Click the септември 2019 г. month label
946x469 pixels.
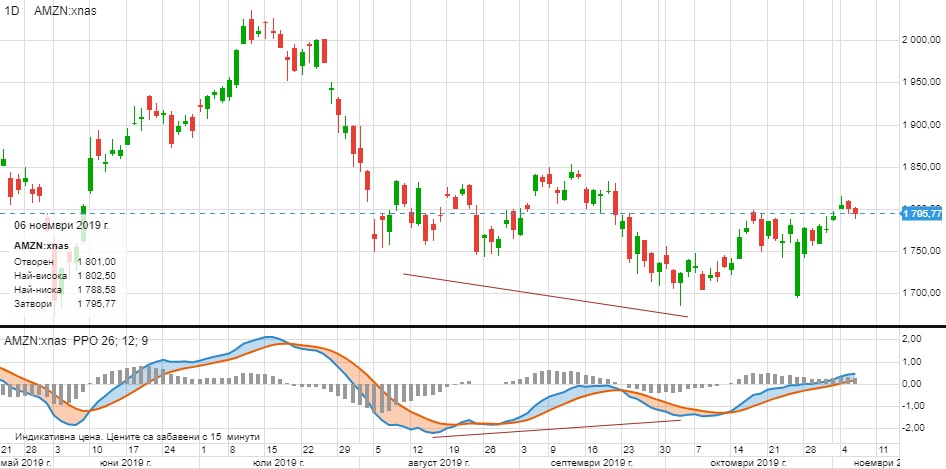(x=592, y=462)
